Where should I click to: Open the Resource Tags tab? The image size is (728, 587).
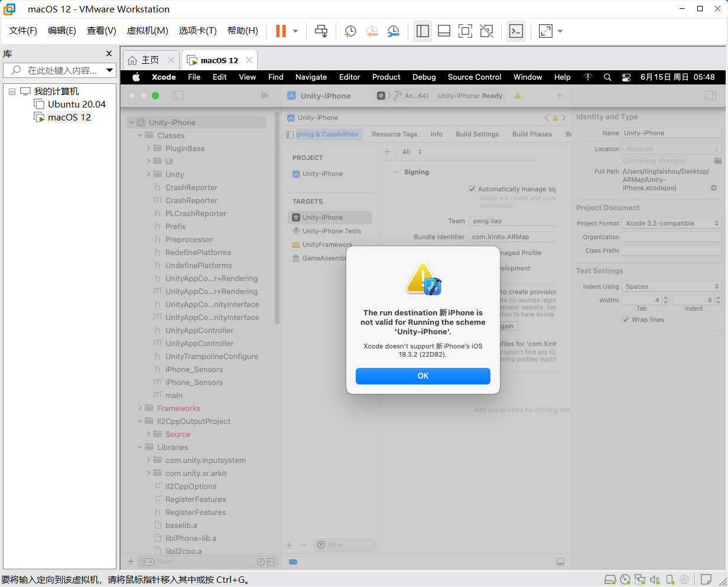(394, 134)
